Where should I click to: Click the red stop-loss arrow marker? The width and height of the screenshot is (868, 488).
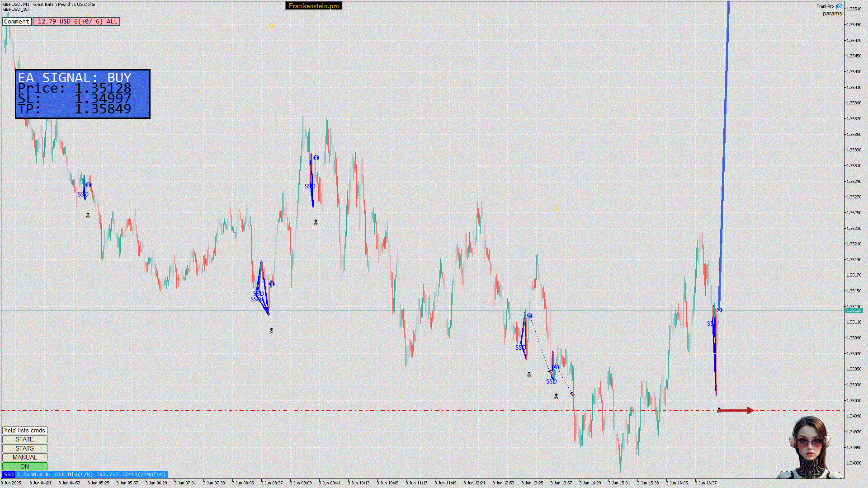(x=736, y=410)
